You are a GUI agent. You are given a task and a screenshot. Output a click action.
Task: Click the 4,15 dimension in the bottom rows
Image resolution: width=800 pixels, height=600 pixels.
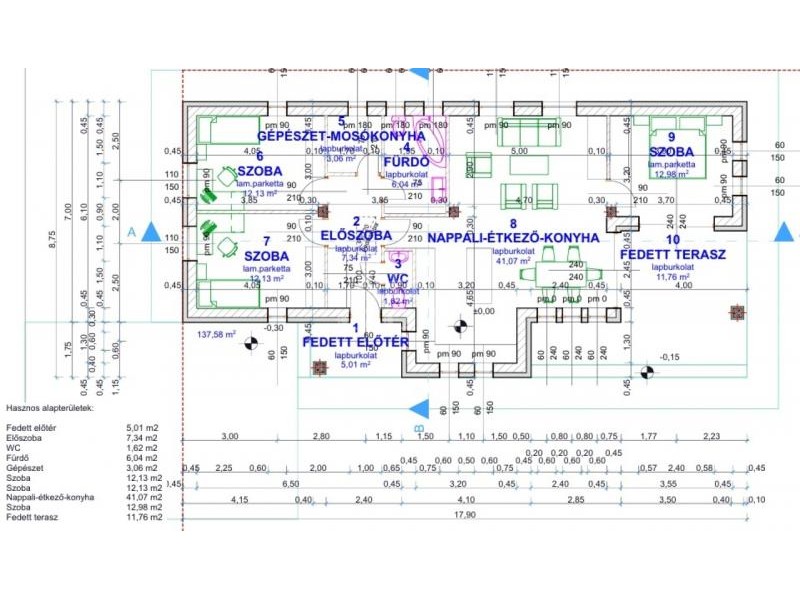tap(239, 500)
